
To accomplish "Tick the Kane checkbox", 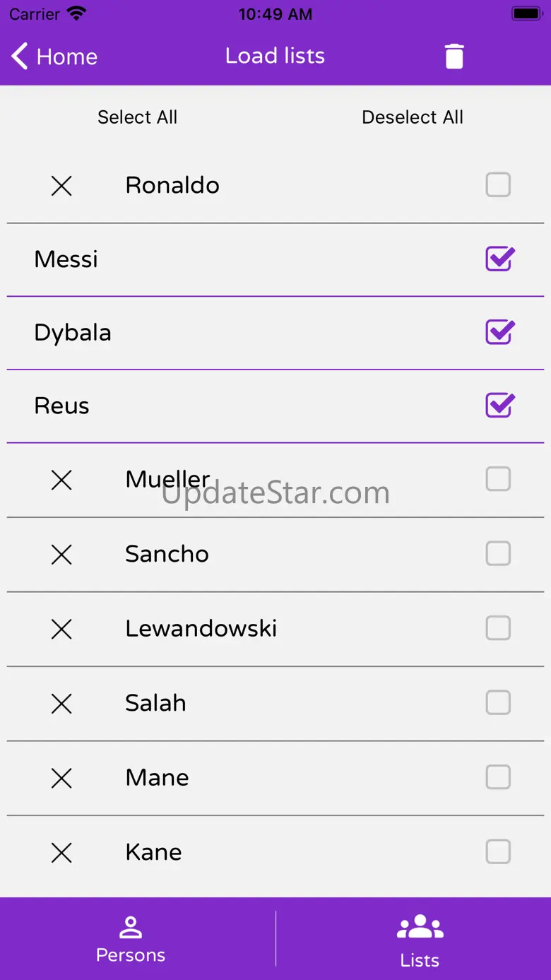I will pyautogui.click(x=498, y=851).
